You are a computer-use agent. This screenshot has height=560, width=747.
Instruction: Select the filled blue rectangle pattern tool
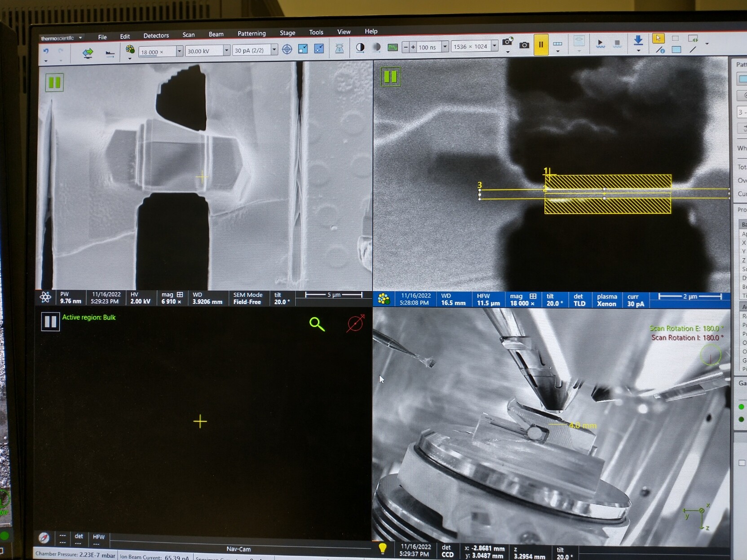point(676,50)
